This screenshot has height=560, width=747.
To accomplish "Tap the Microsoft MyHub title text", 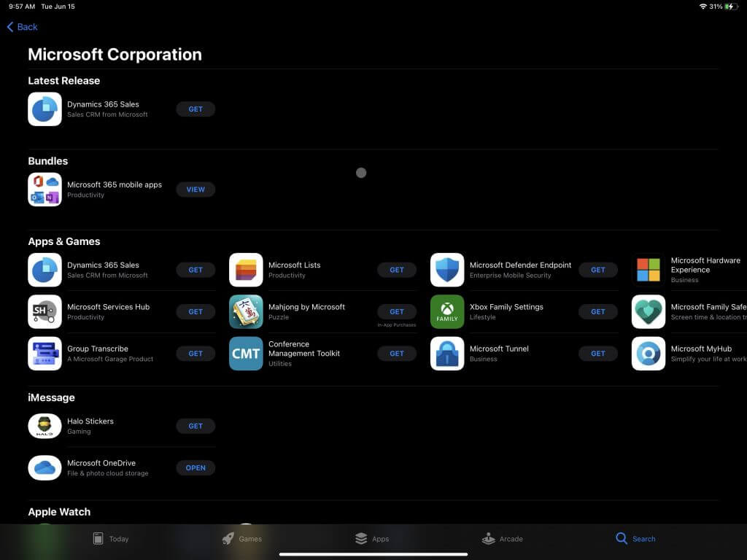I will [701, 349].
